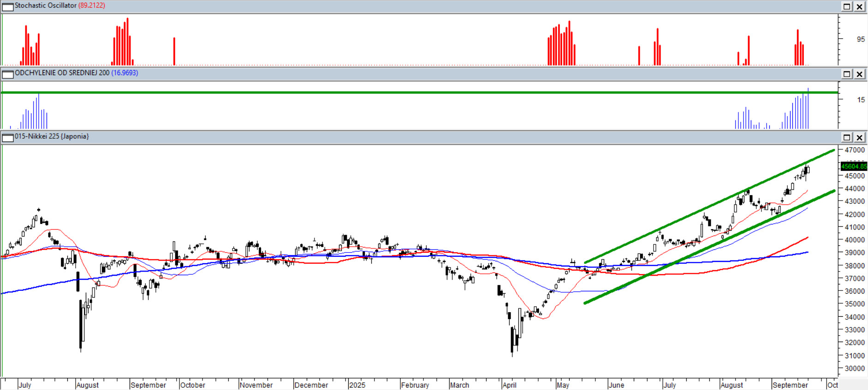Click the deviation value 16.9693 readout
This screenshot has width=868, height=390.
(125, 73)
